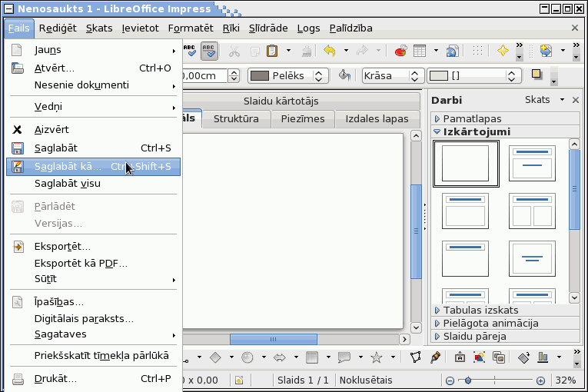The image size is (588, 392).
Task: Switch to the Izdales lapas tab
Action: coord(377,119)
